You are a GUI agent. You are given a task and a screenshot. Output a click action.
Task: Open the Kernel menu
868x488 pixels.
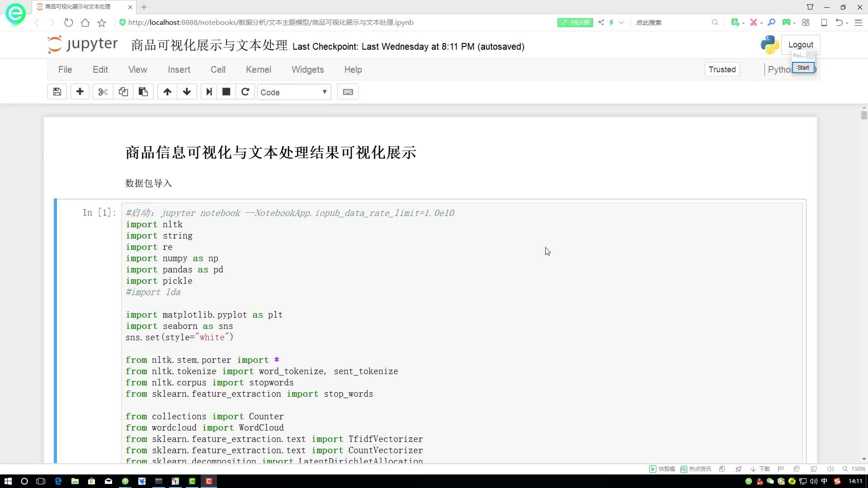259,70
